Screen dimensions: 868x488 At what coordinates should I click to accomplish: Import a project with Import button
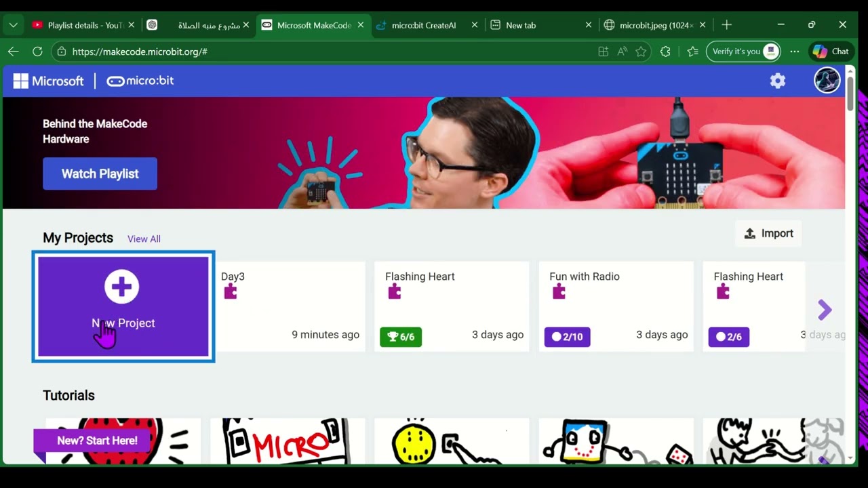[768, 233]
